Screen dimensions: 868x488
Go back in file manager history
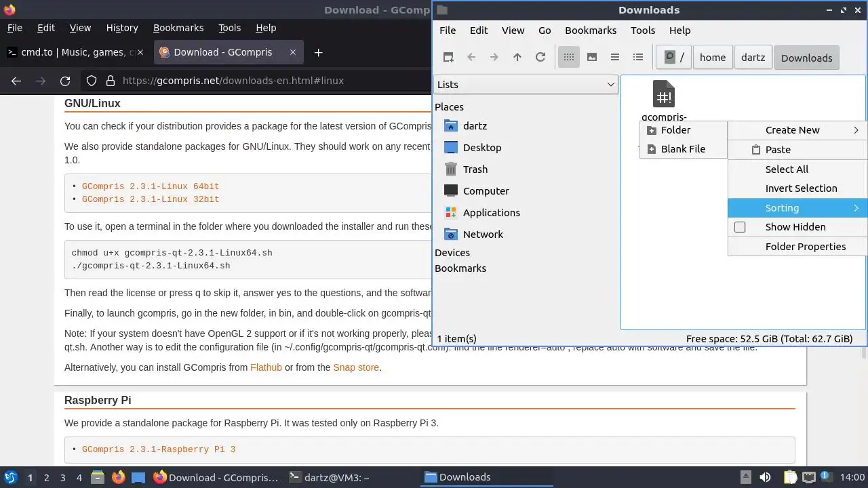click(471, 58)
